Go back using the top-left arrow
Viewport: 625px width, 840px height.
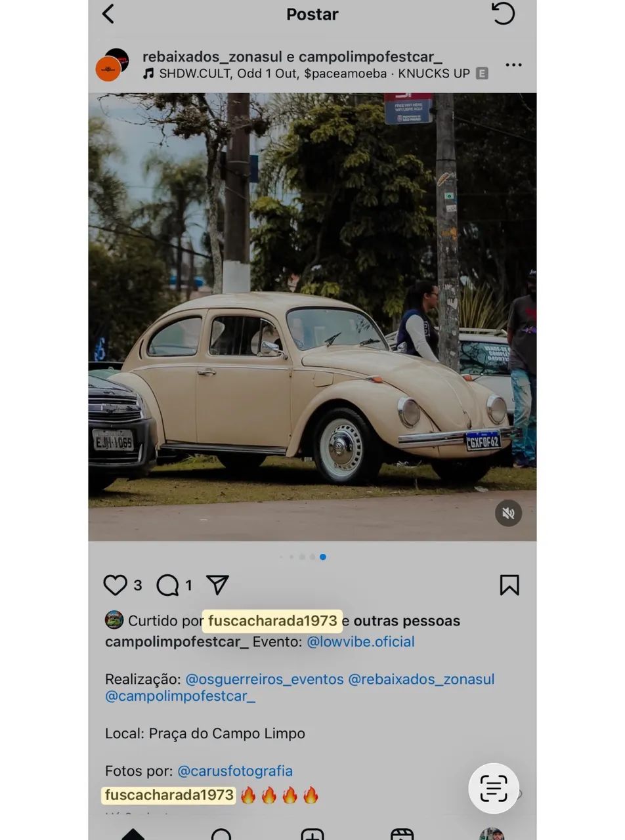click(108, 14)
